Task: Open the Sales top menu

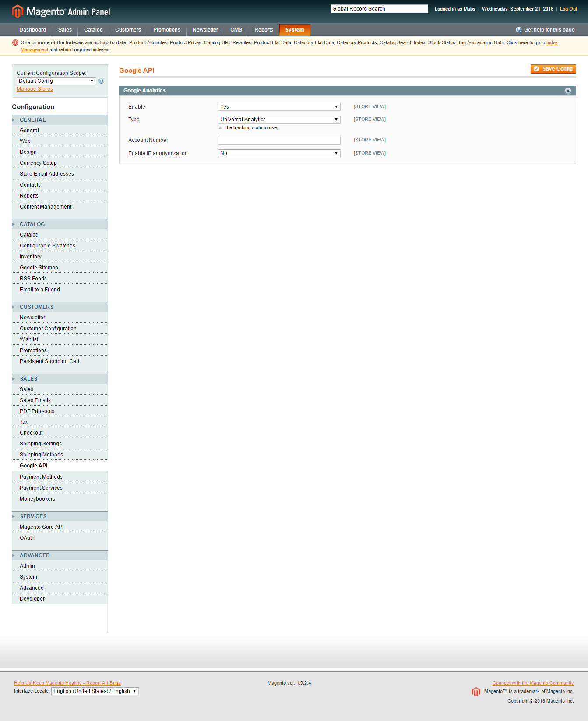Action: click(x=65, y=30)
